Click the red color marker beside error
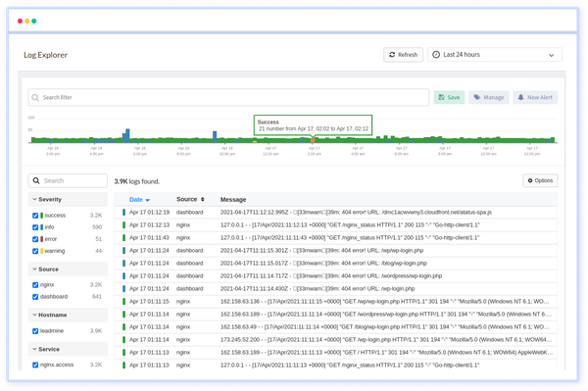Image resolution: width=588 pixels, height=391 pixels. pos(41,239)
